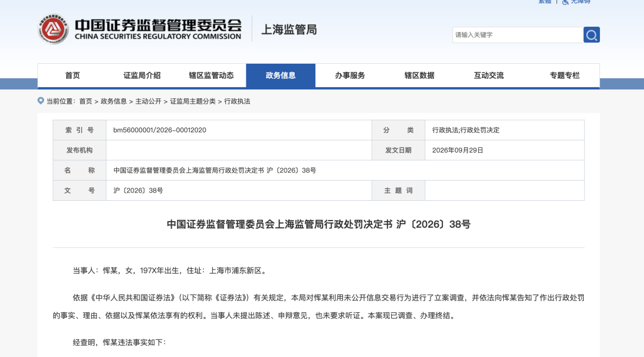This screenshot has width=644, height=357.
Task: Click the paragraph starting with 当事人：恽某
Action: coord(171,271)
